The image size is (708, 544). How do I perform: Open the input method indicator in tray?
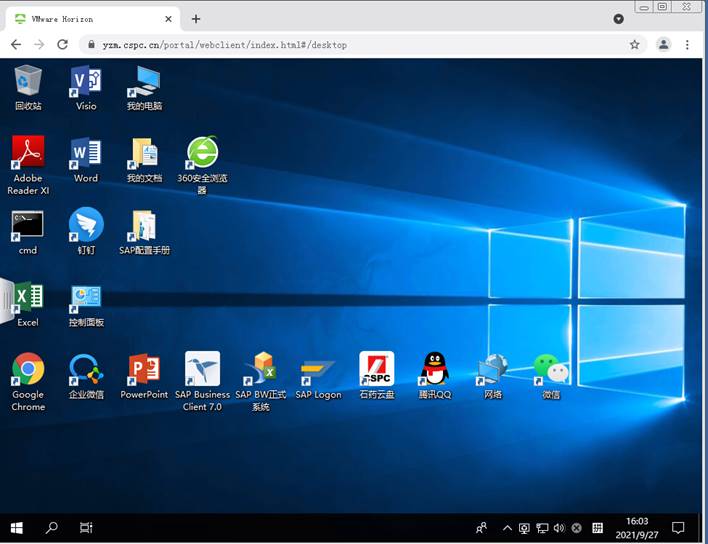tap(597, 528)
